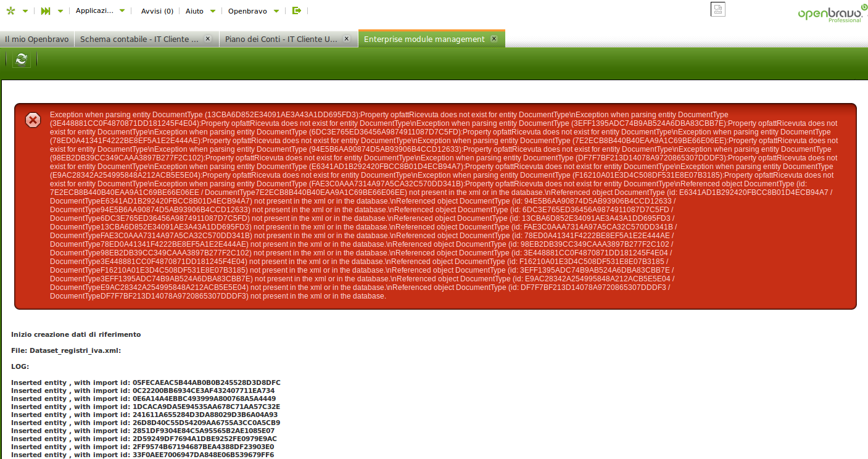Click log line with id 26D8D40C55D54209AA6755A3CC0A5CB9
The width and height of the screenshot is (868, 459).
click(x=146, y=423)
